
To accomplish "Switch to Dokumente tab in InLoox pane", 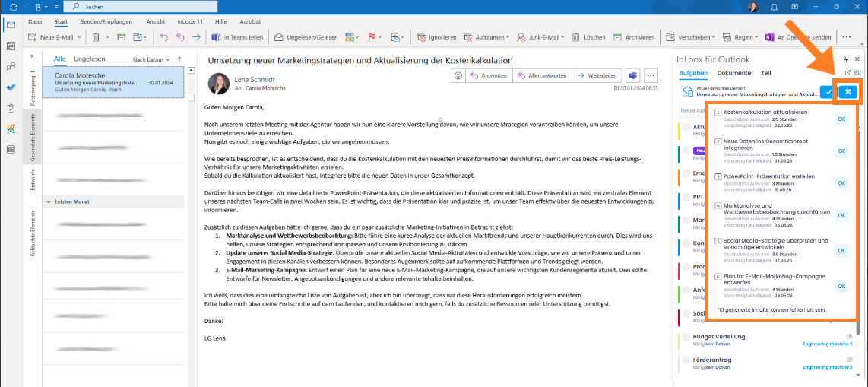I will click(x=734, y=73).
